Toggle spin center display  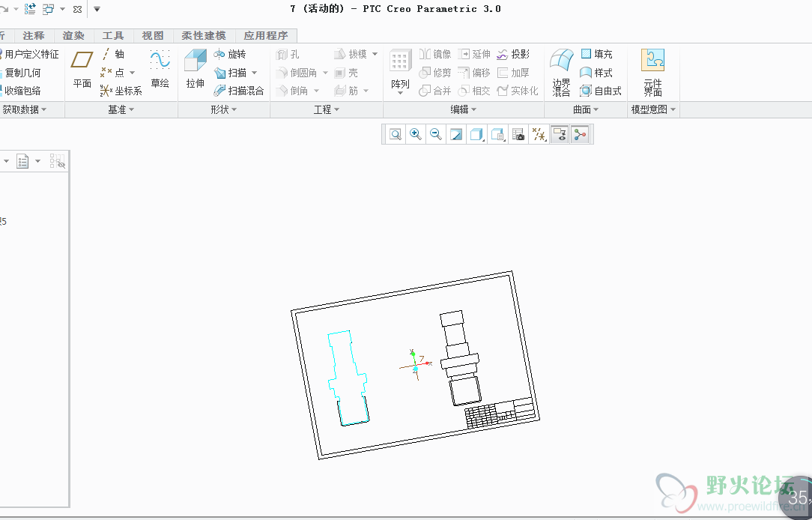coord(580,135)
